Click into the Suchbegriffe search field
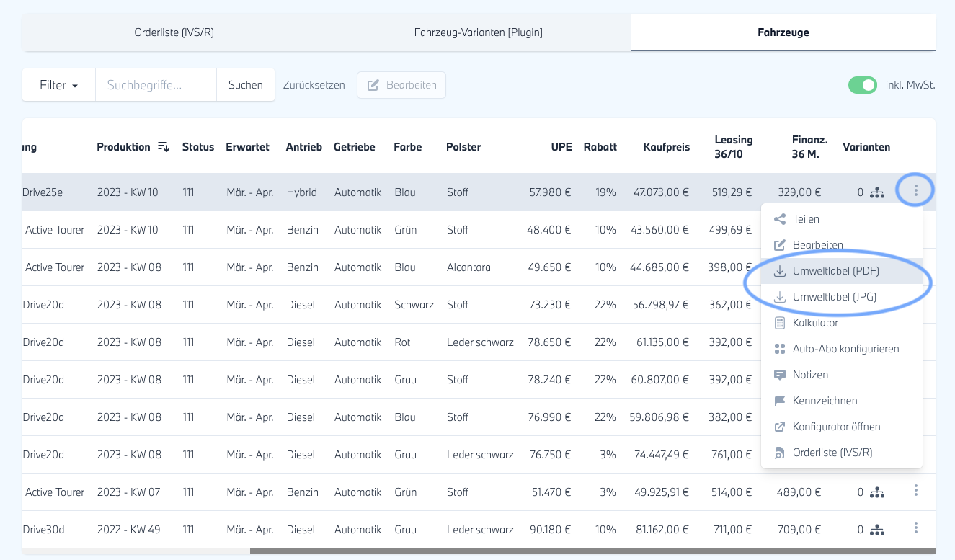Viewport: 955px width, 560px height. (x=156, y=85)
